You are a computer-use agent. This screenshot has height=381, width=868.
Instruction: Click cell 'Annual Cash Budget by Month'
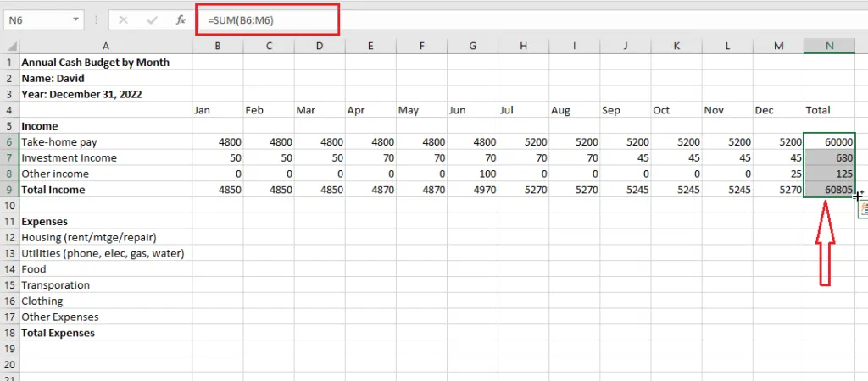pos(106,63)
